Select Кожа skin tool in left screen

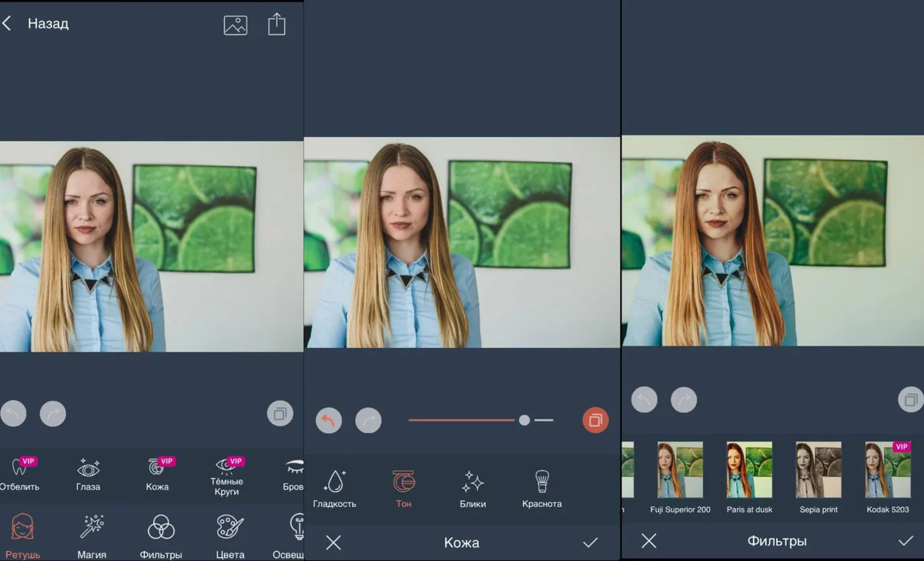pos(158,474)
